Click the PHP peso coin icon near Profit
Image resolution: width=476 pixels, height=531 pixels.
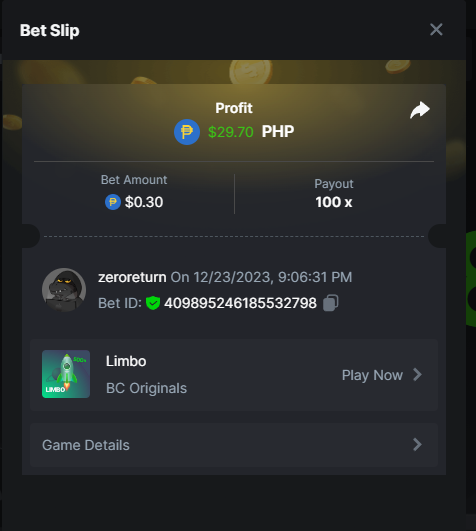tap(187, 132)
